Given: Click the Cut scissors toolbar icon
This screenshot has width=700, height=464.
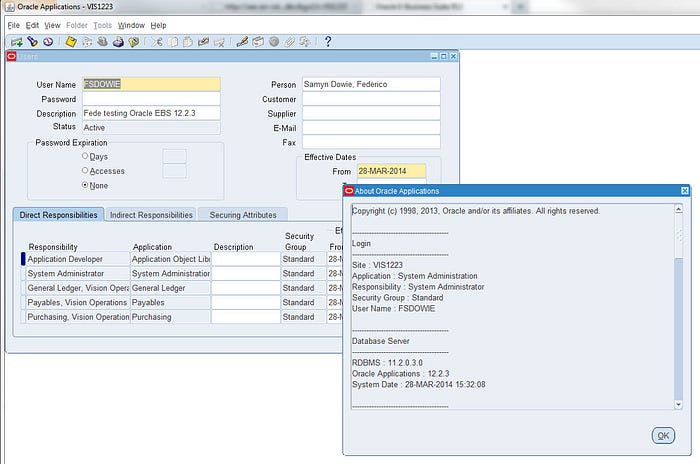Looking at the screenshot, I should pos(157,42).
